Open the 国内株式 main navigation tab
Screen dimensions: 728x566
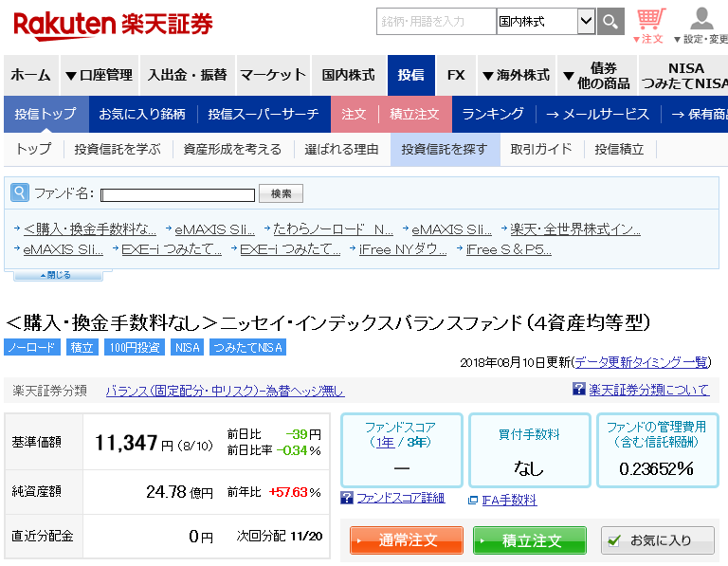(349, 75)
